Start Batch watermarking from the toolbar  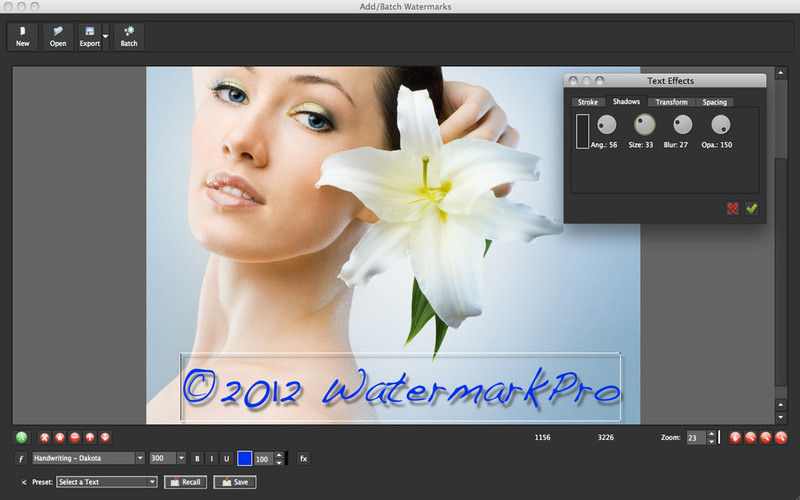[129, 37]
